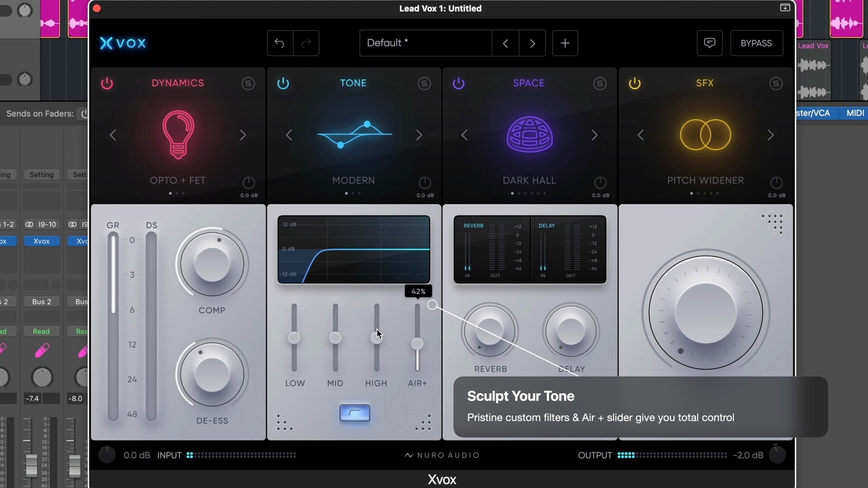Click the Read automation button on Bus 2
868x488 pixels.
pyautogui.click(x=42, y=331)
